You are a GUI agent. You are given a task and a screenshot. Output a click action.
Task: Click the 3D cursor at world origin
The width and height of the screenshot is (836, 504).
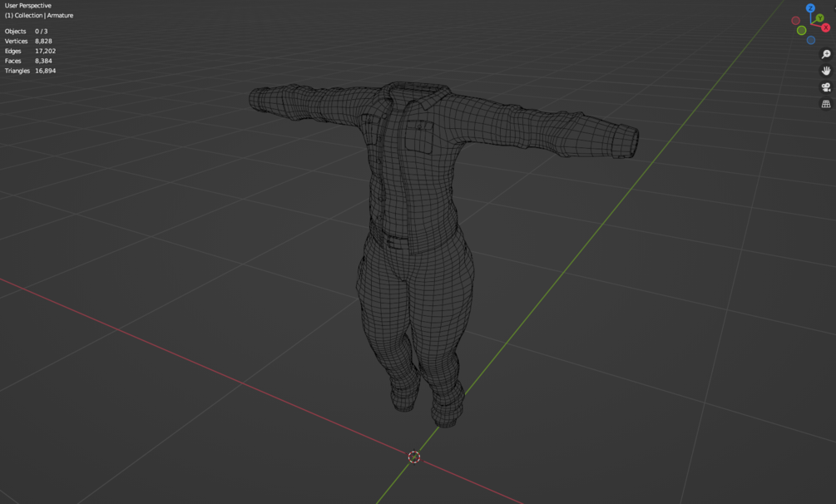tap(413, 457)
